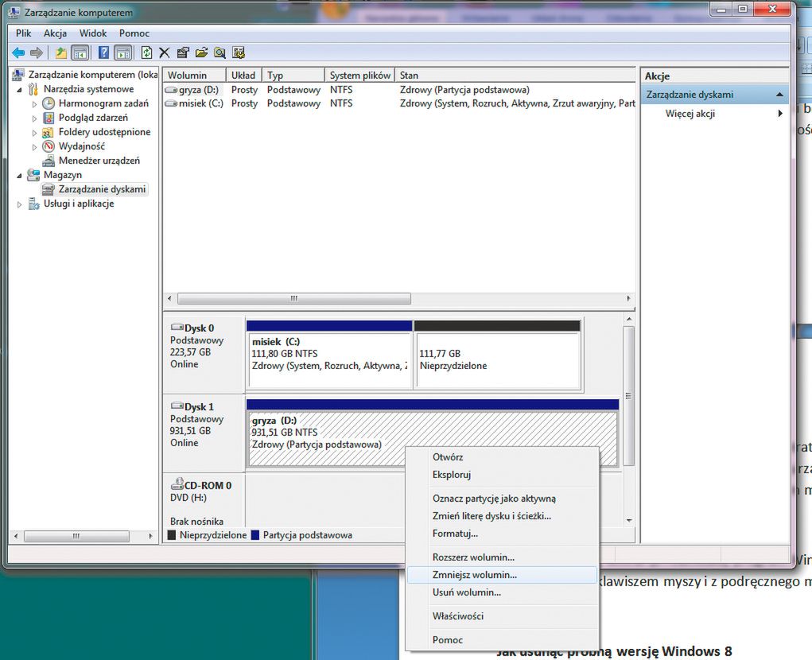Click the disk settings toolbar icon
The height and width of the screenshot is (660, 812).
click(239, 52)
